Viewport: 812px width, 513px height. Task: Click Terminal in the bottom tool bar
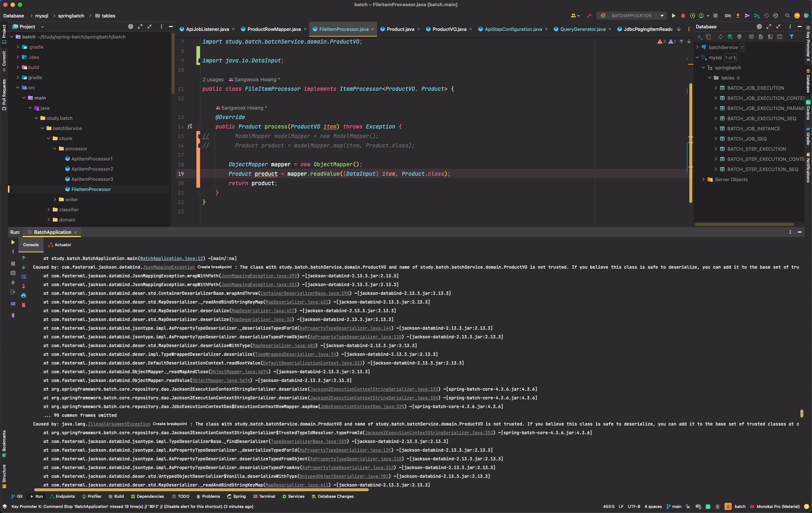click(267, 496)
